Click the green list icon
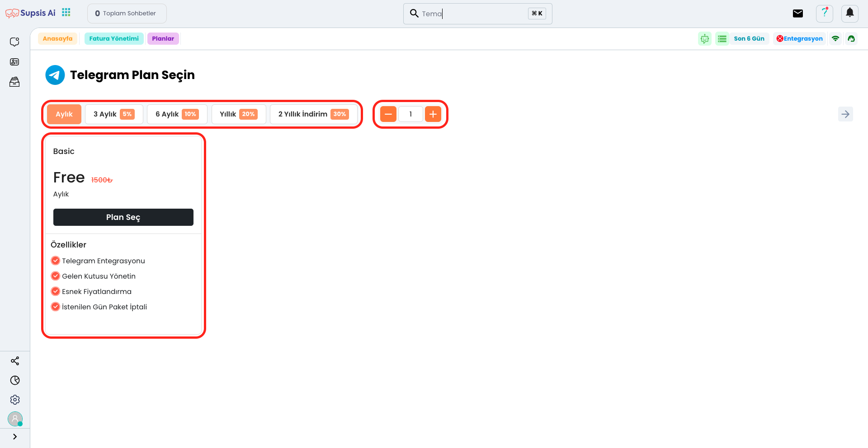The height and width of the screenshot is (448, 868). tap(722, 39)
